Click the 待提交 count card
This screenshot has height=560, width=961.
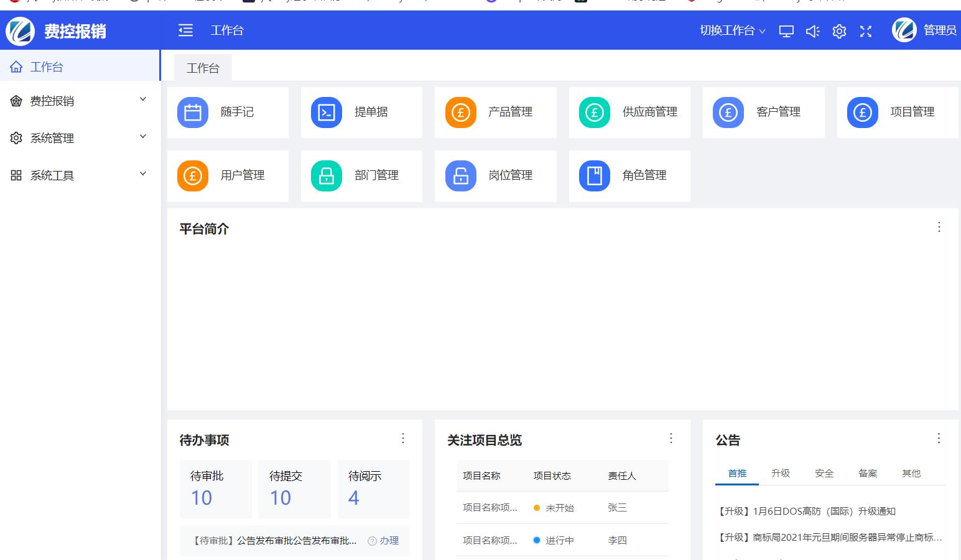click(294, 489)
